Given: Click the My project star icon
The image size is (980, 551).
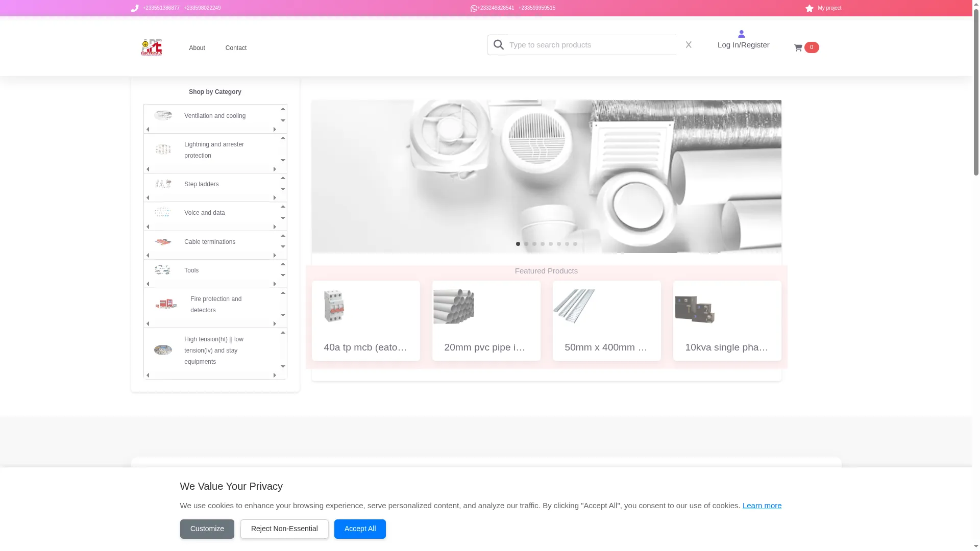Looking at the screenshot, I should click(810, 8).
